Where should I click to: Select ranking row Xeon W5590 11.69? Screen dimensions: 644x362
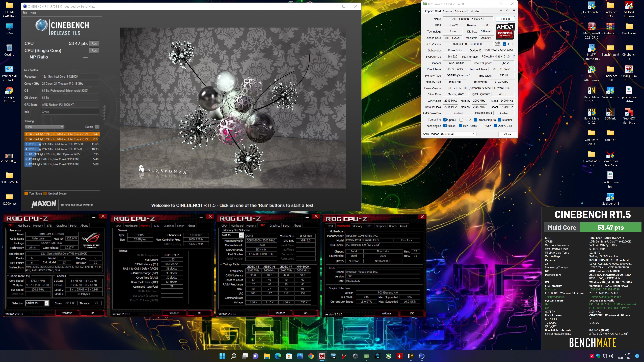coord(62,144)
